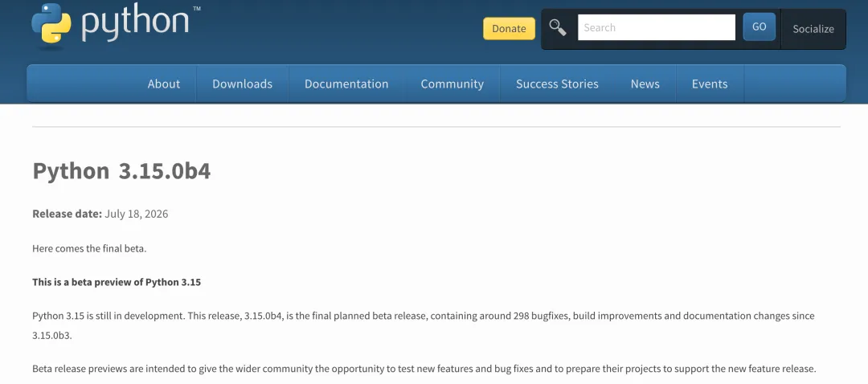Open the Community menu

point(452,84)
